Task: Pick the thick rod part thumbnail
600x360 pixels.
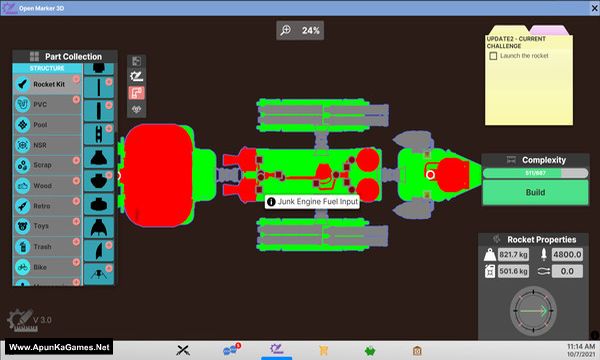Action: (x=99, y=111)
